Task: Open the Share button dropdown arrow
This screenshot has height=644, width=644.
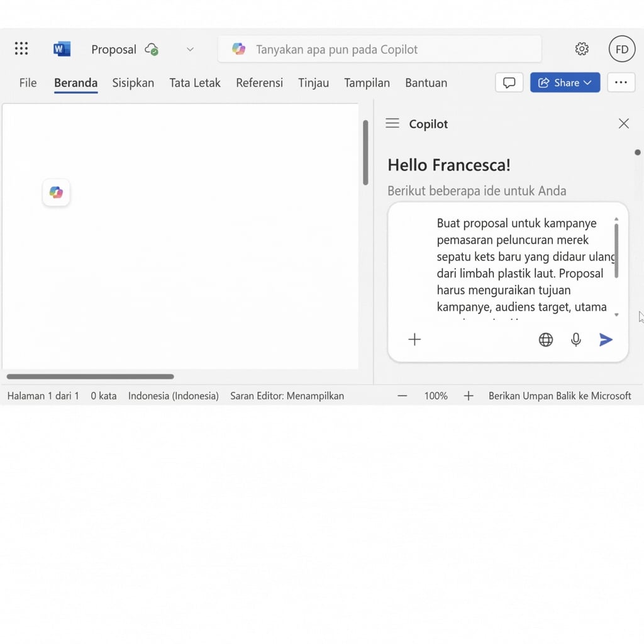Action: pyautogui.click(x=587, y=82)
